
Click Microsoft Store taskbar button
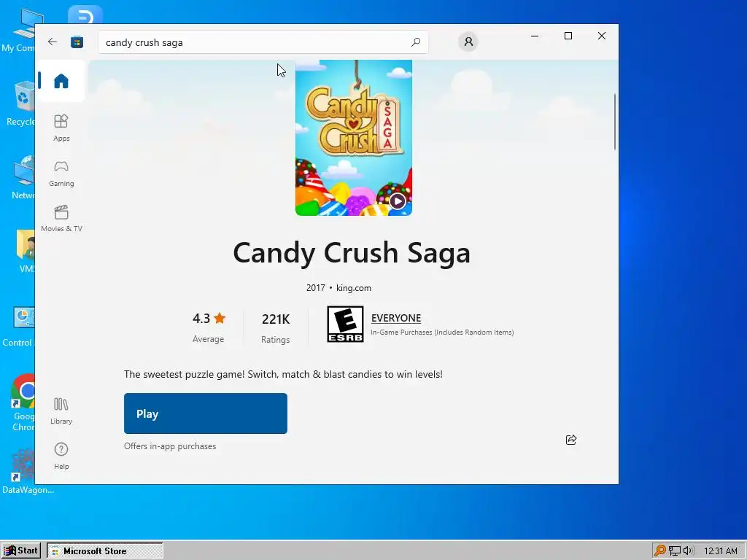105,551
